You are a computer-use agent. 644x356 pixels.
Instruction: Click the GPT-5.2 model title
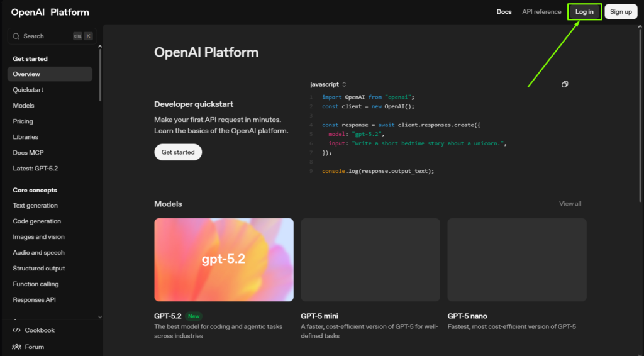tap(167, 316)
